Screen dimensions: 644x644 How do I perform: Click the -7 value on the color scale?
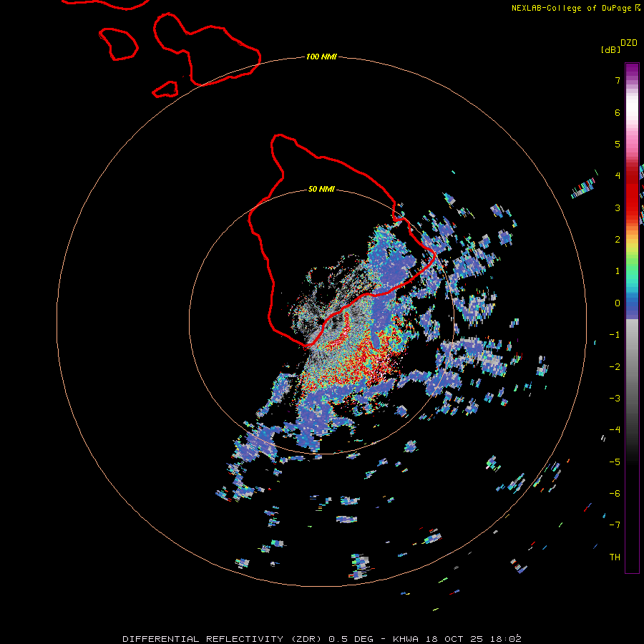click(615, 525)
